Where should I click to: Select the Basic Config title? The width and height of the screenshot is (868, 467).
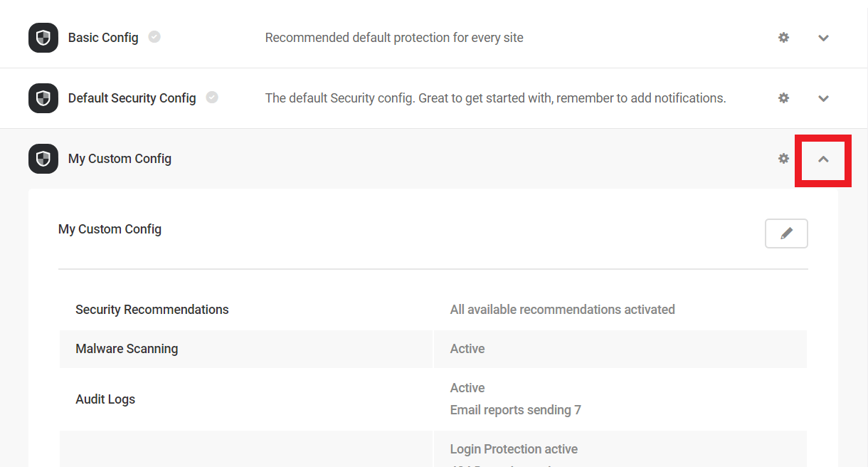coord(103,38)
